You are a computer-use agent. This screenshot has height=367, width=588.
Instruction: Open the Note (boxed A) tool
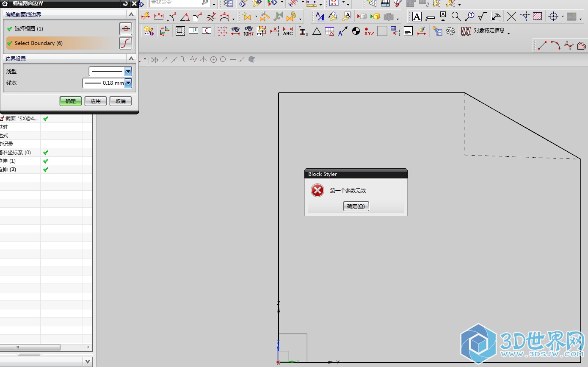pos(417,17)
